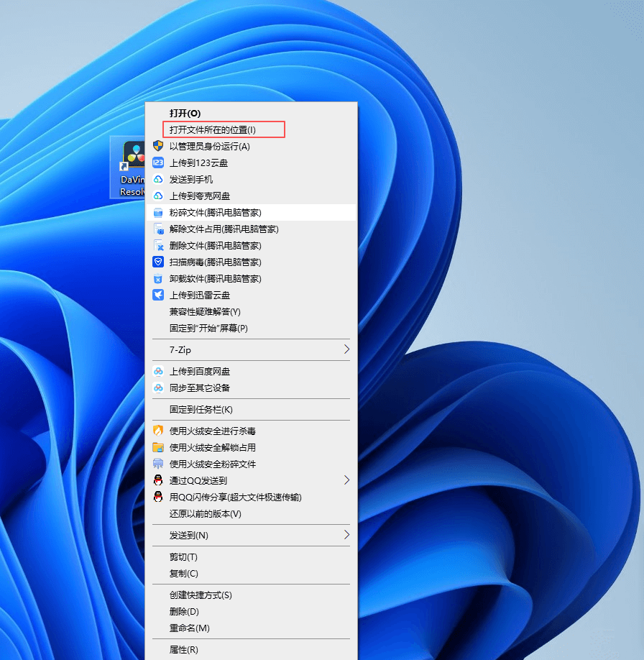The image size is (644, 660).
Task: Click the Baidu 百度网盘 icon
Action: pos(157,371)
